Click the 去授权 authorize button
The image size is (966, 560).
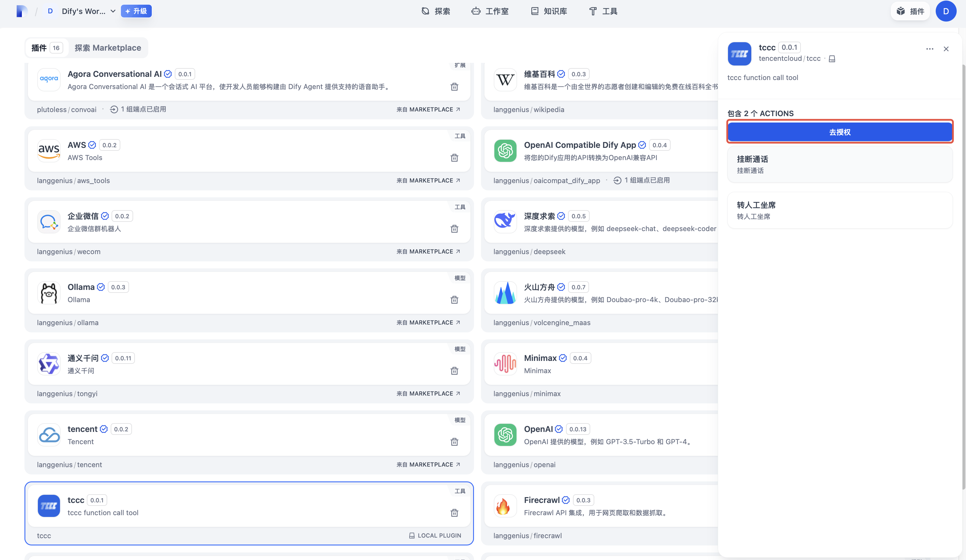(x=840, y=132)
